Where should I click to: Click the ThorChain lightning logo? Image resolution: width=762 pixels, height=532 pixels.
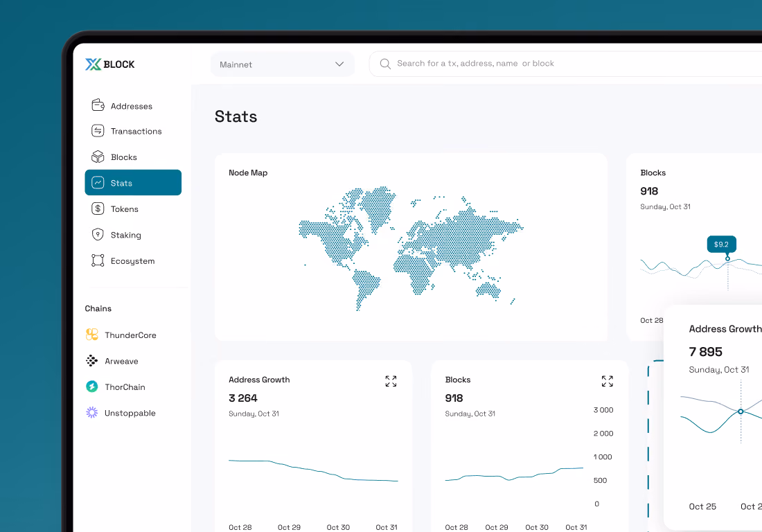(92, 387)
